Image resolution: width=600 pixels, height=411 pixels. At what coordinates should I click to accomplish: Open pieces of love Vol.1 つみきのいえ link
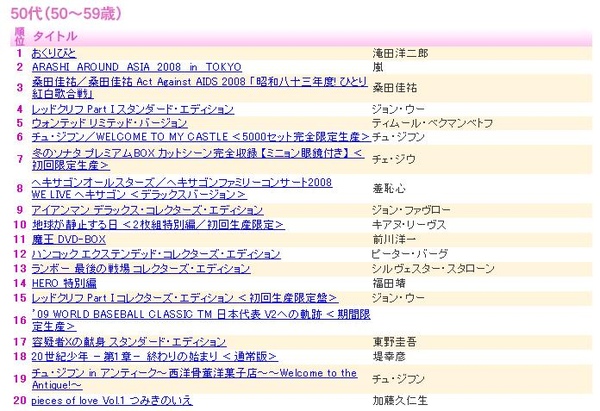coord(112,400)
